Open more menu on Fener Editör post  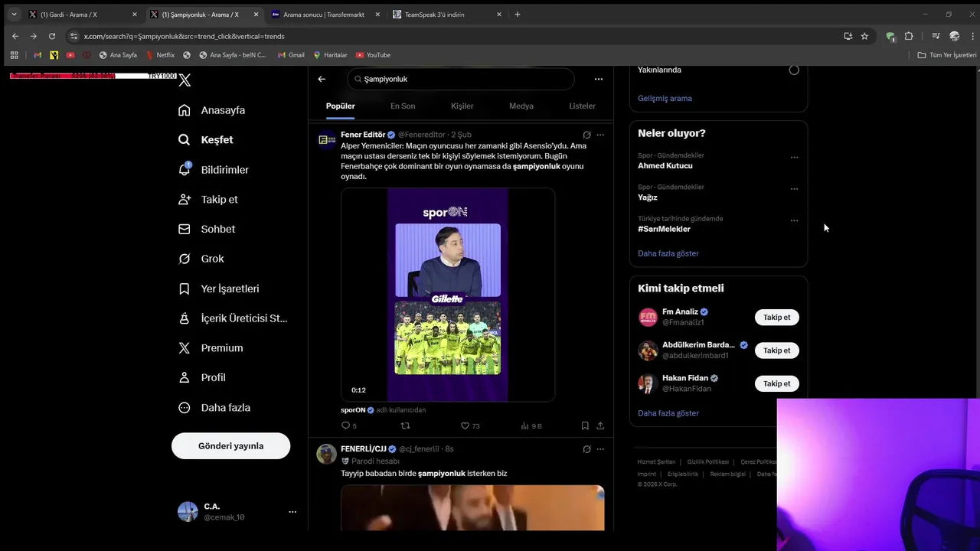(x=600, y=135)
